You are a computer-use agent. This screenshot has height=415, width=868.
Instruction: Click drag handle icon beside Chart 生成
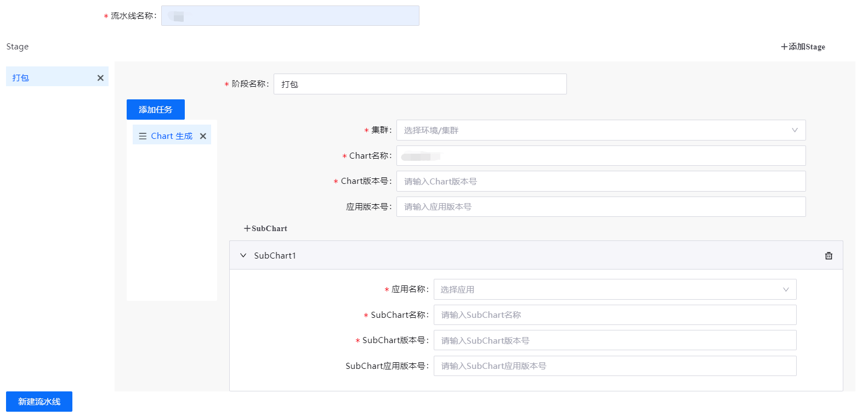pyautogui.click(x=143, y=136)
